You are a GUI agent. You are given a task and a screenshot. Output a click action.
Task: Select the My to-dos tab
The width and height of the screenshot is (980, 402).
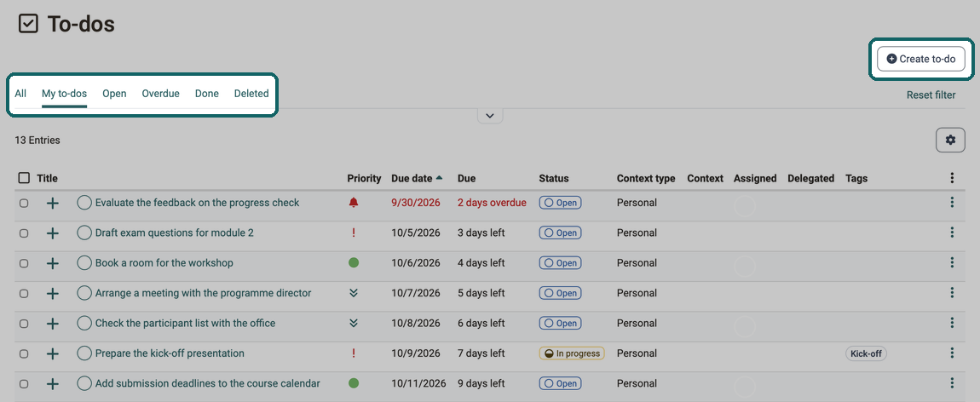(65, 94)
